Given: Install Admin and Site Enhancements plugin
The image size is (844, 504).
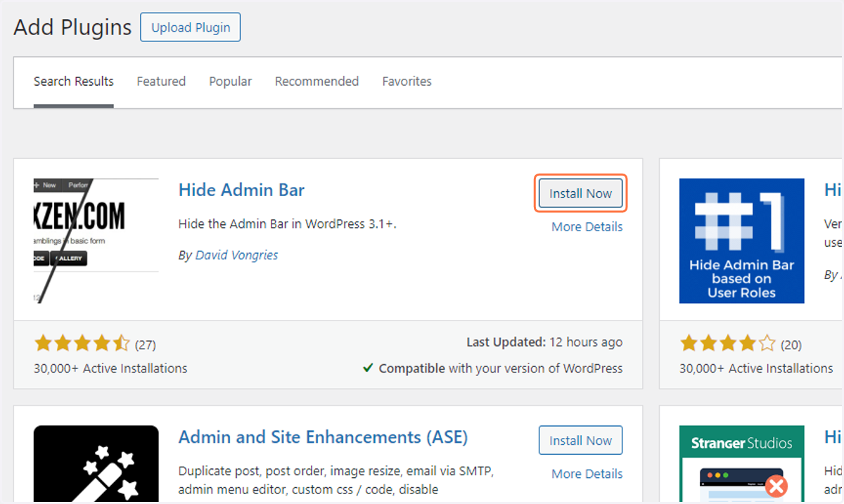Looking at the screenshot, I should click(x=580, y=441).
